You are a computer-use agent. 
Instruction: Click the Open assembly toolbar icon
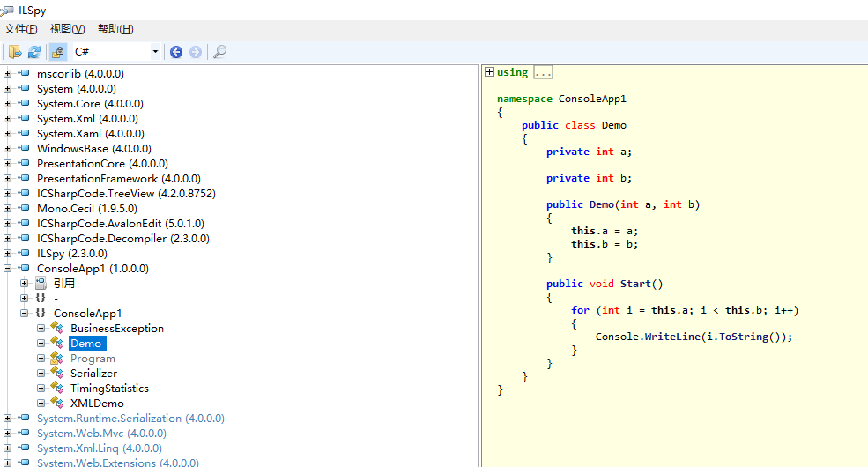point(14,52)
